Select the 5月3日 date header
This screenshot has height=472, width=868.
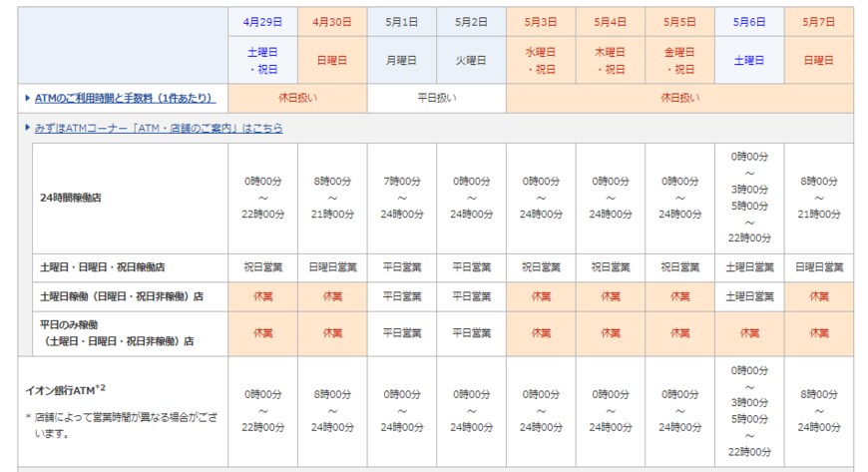pos(541,21)
